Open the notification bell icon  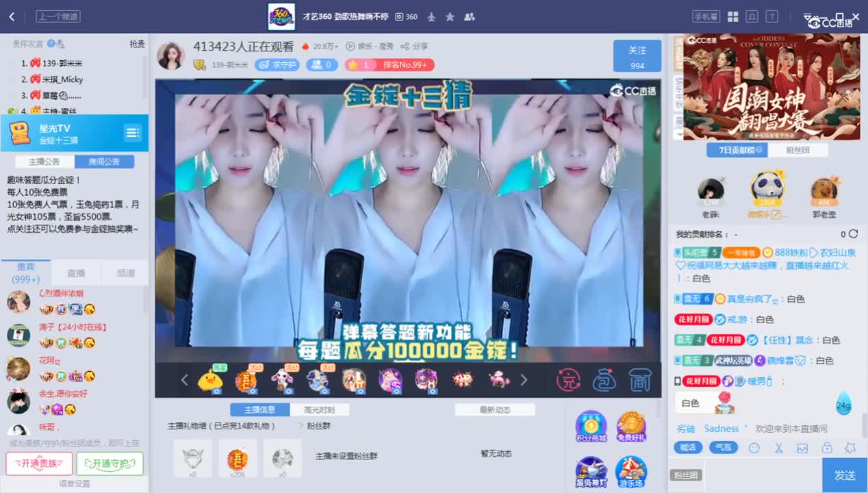pos(752,16)
